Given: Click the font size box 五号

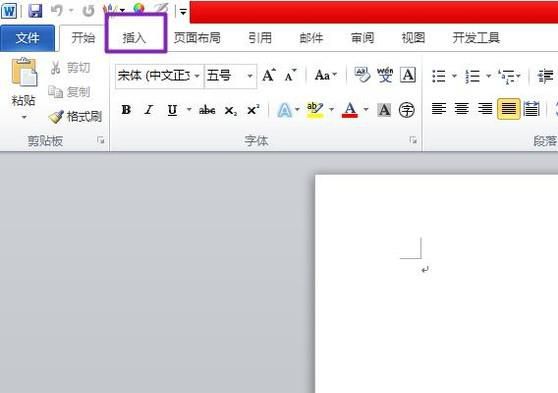Looking at the screenshot, I should click(226, 75).
